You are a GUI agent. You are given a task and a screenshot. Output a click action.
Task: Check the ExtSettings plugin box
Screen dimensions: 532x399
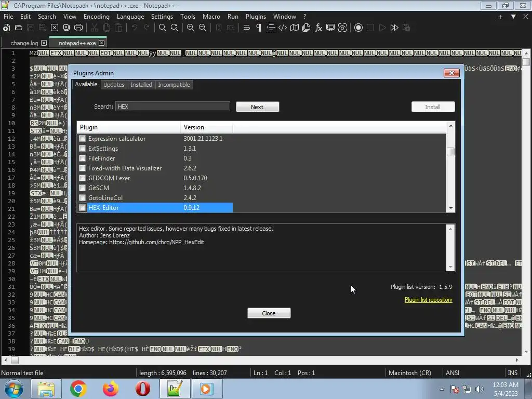[83, 148]
